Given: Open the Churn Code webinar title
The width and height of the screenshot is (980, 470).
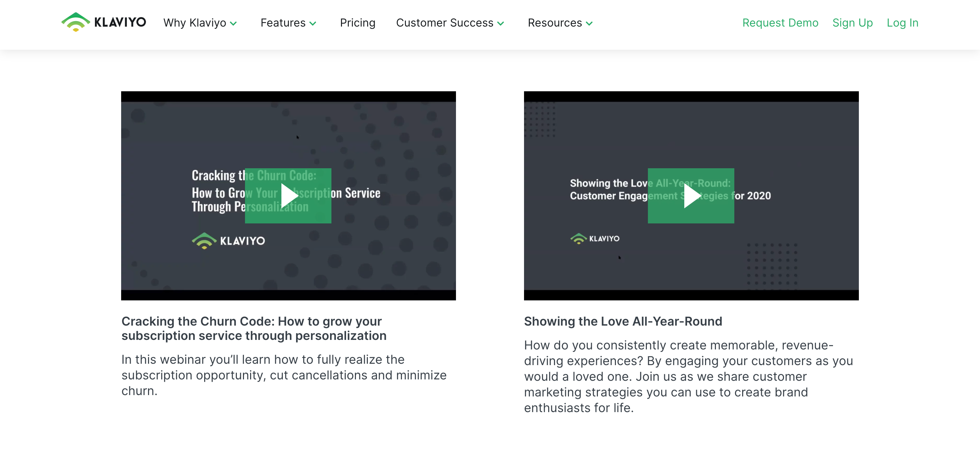Looking at the screenshot, I should pos(254,328).
